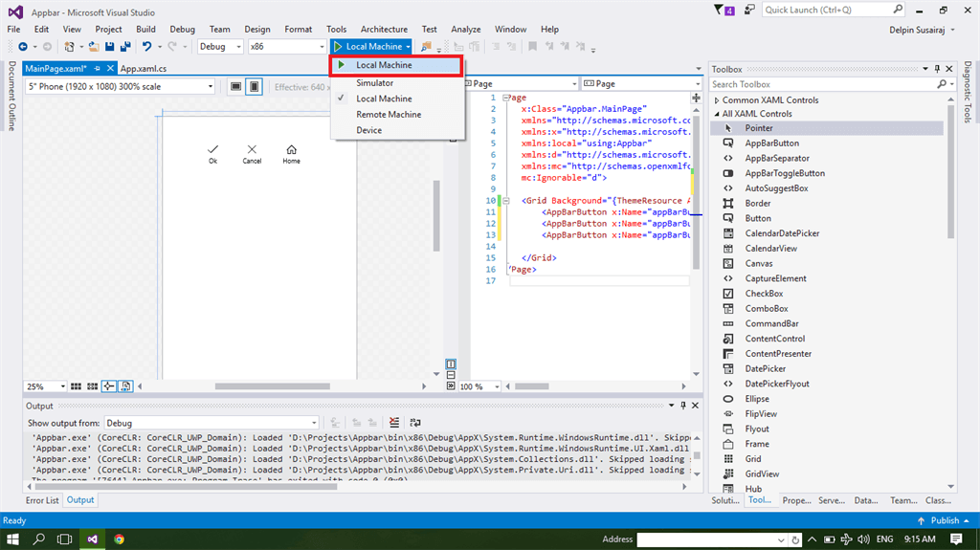Viewport: 980px width, 550px height.
Task: Click the Navigate Backward arrow icon
Action: tap(22, 46)
